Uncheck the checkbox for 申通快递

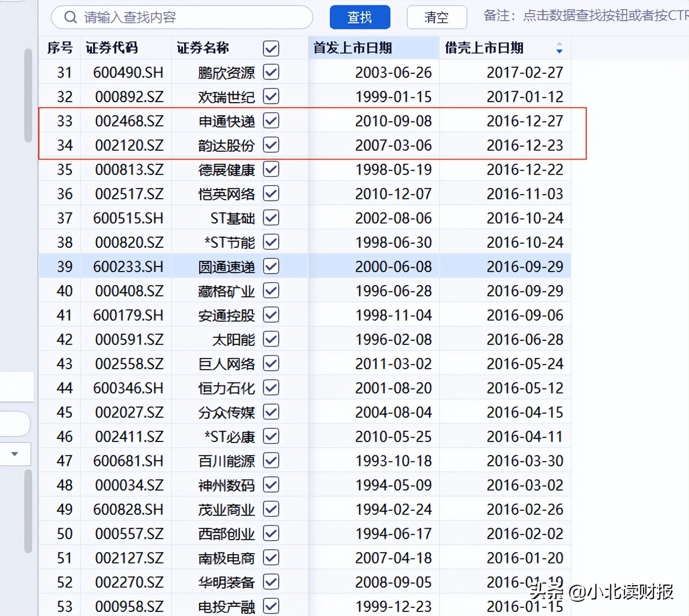point(271,121)
